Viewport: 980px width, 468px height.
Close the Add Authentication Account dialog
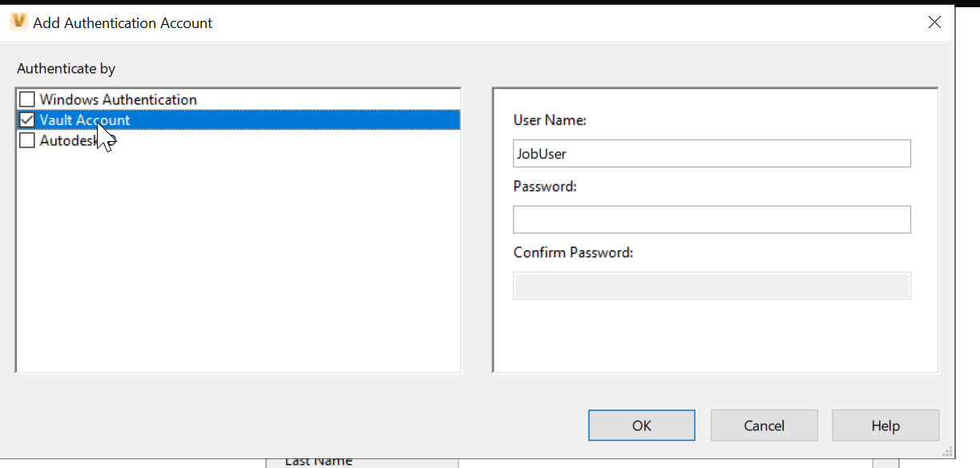tap(934, 22)
